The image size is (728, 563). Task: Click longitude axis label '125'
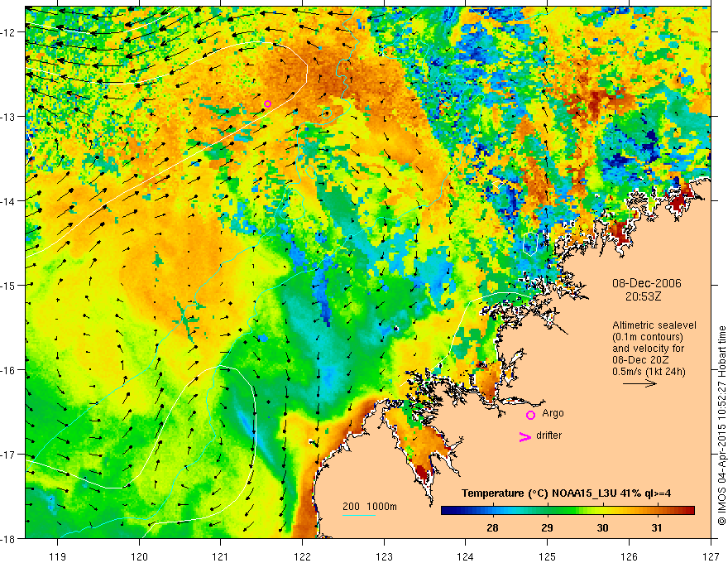tap(548, 556)
